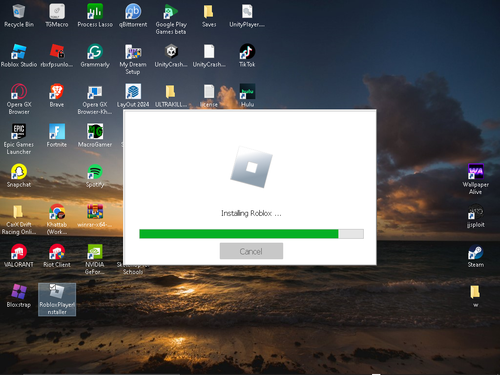Click the Roblox logo in installer dialog
The width and height of the screenshot is (500, 375).
click(x=251, y=167)
